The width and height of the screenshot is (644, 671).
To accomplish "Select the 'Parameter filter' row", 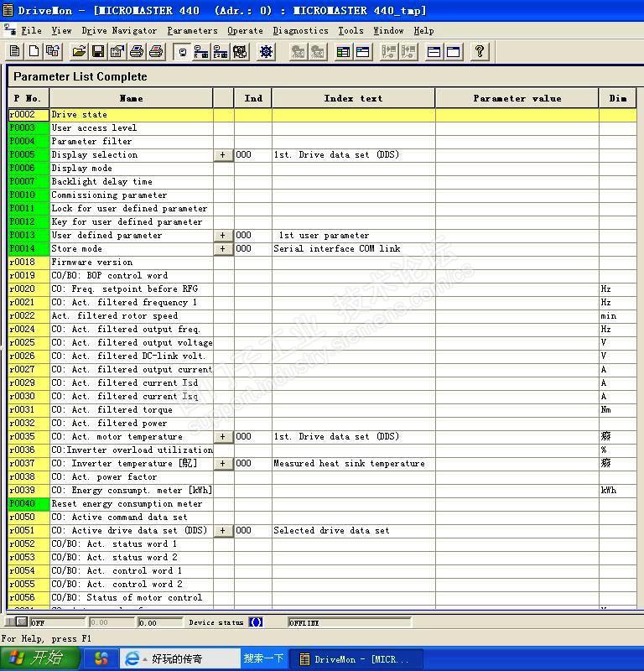I will click(322, 141).
